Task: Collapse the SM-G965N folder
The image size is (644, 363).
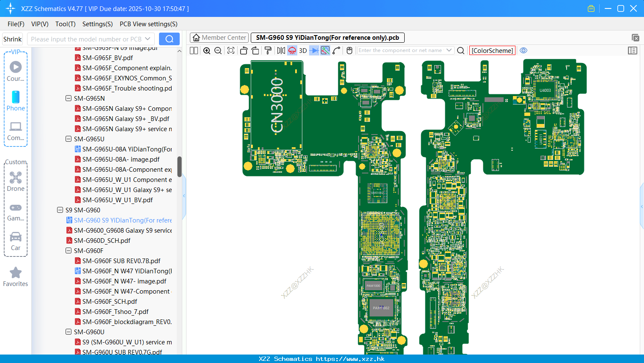Action: click(69, 98)
